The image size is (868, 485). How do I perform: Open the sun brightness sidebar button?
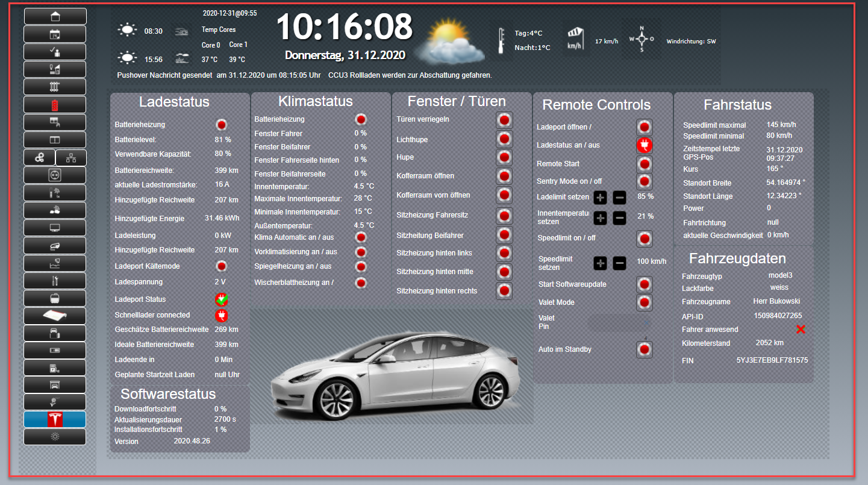click(55, 437)
